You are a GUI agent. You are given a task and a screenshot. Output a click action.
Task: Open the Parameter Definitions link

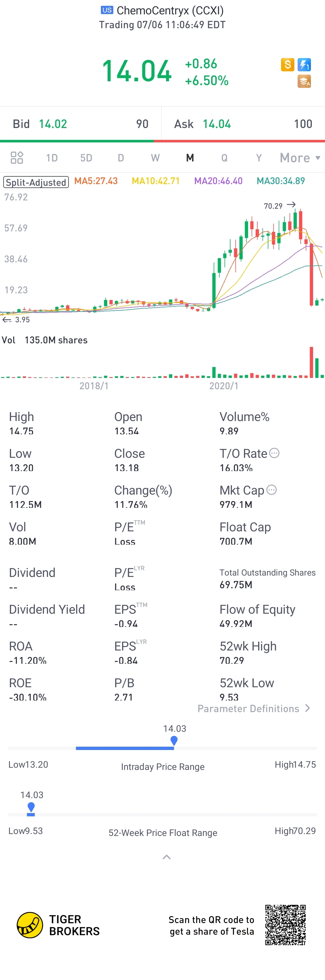[254, 708]
